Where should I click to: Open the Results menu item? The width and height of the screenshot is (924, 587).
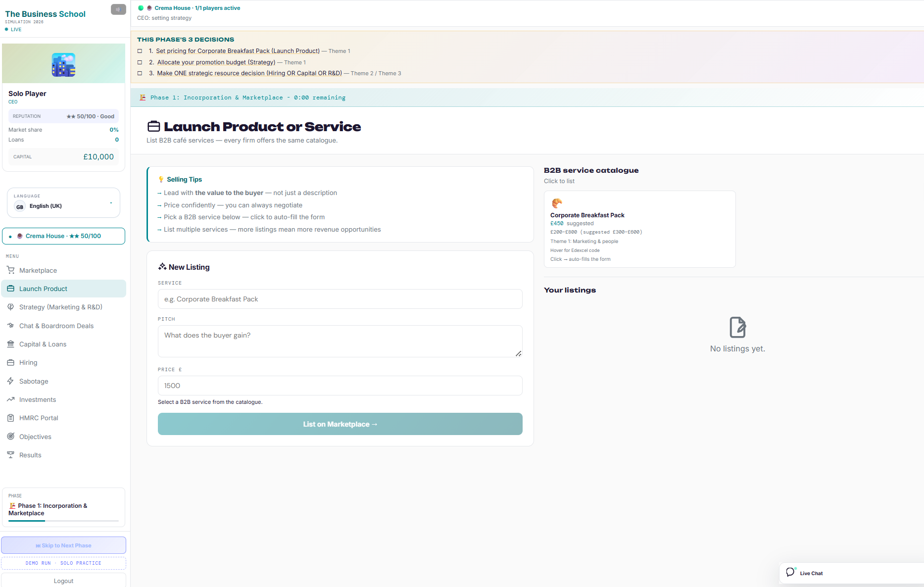(63, 455)
